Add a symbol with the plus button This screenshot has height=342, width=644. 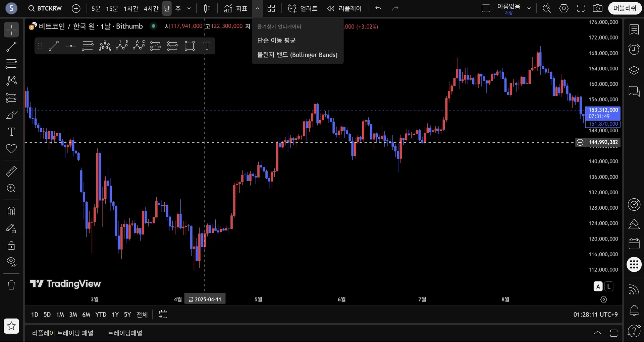76,8
